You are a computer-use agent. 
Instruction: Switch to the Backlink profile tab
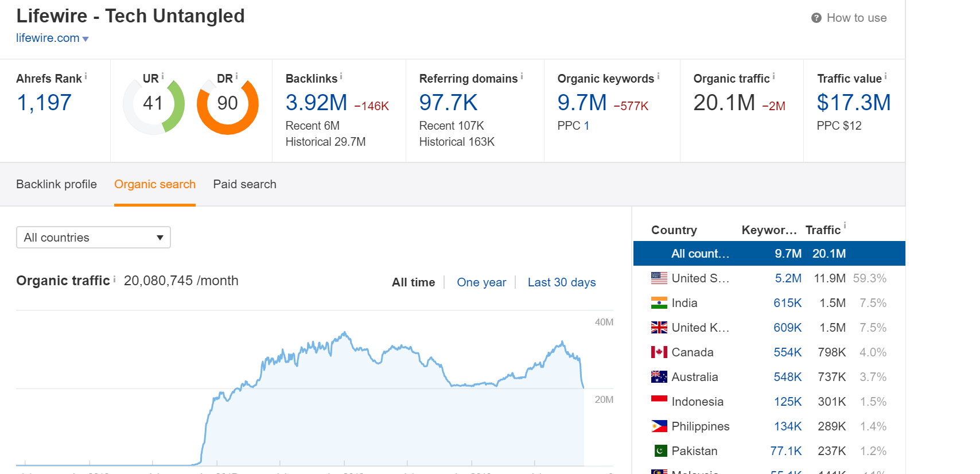(x=56, y=184)
